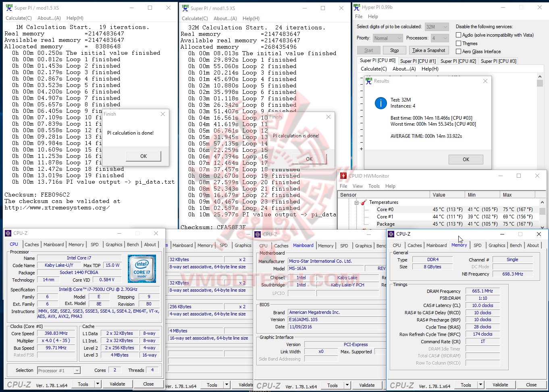Click OK in the 1M window Finish dialog
The height and width of the screenshot is (392, 549).
(143, 156)
